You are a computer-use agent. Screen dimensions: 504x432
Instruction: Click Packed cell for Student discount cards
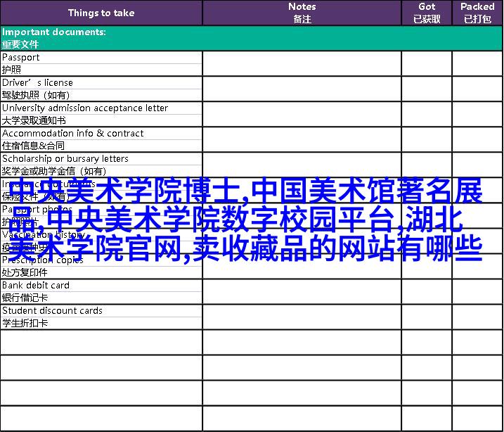pos(477,317)
